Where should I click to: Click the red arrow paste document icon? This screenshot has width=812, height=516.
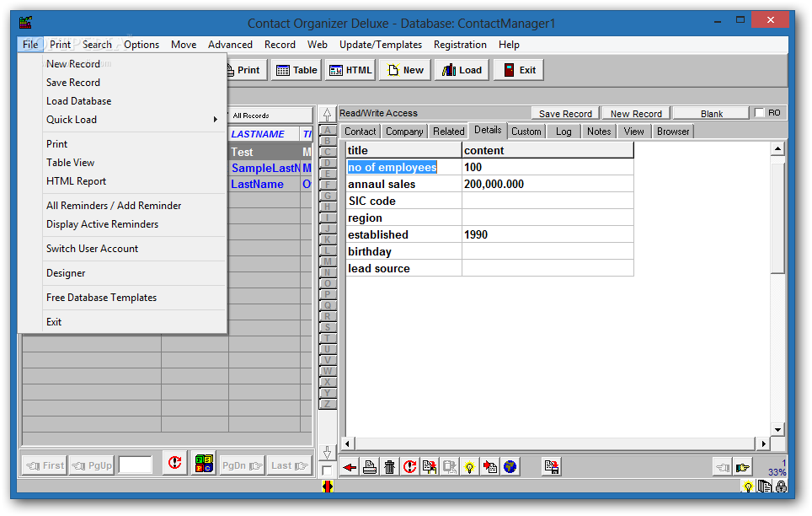tap(490, 467)
